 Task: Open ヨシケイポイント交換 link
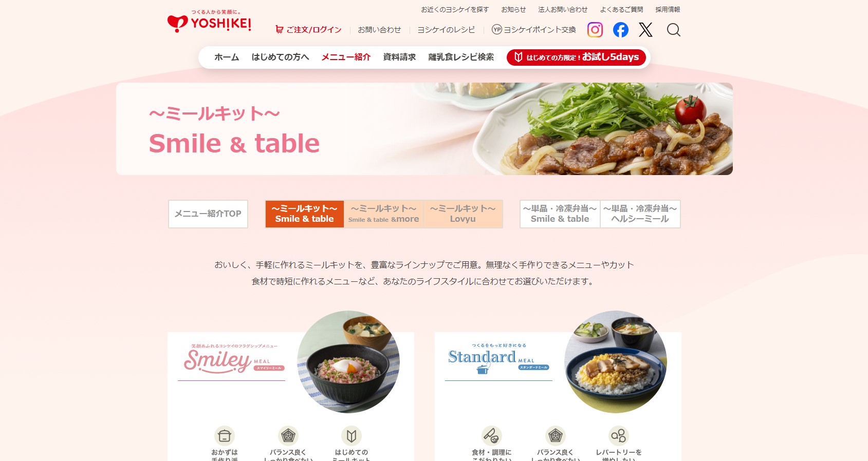click(x=534, y=30)
